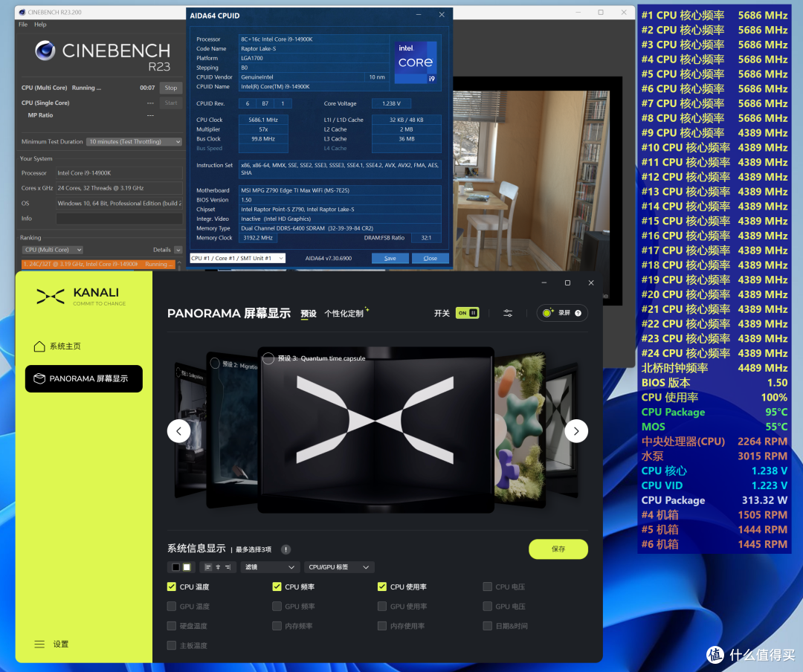The width and height of the screenshot is (803, 672).
Task: Check the GPU 频率 checkbox
Action: (277, 606)
